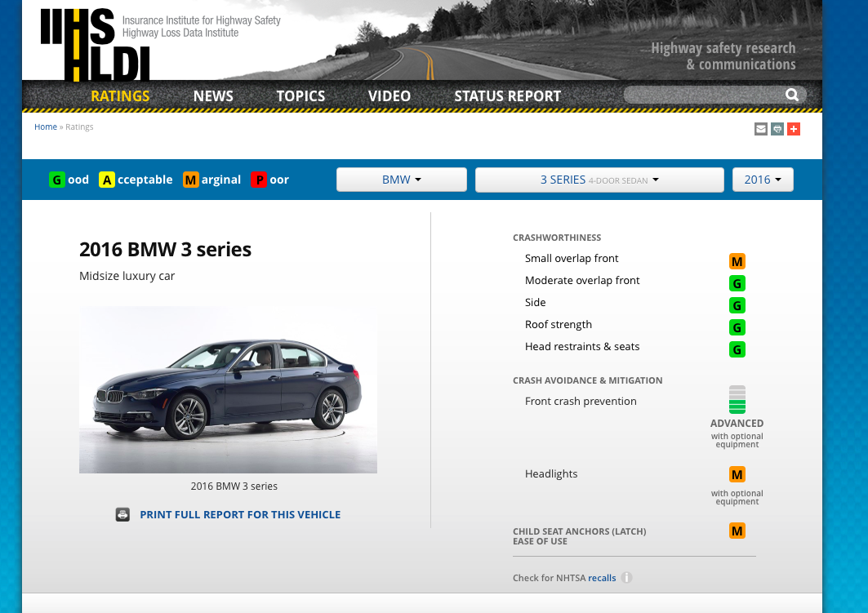Click the search magnifier icon
868x613 pixels.
[x=792, y=96]
